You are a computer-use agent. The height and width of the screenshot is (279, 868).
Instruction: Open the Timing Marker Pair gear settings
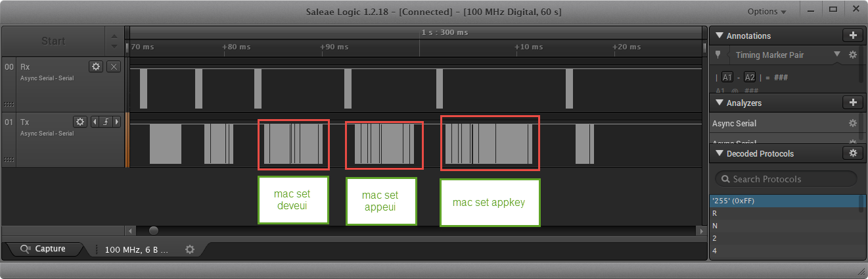click(x=853, y=55)
